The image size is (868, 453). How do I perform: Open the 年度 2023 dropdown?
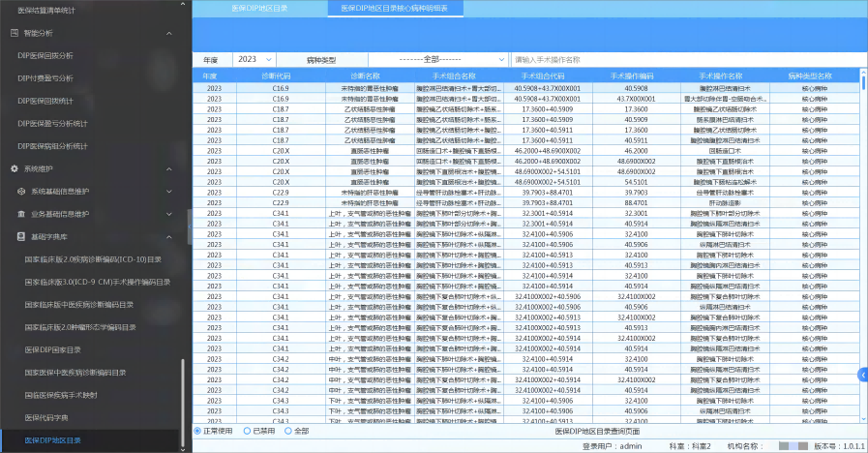[254, 59]
